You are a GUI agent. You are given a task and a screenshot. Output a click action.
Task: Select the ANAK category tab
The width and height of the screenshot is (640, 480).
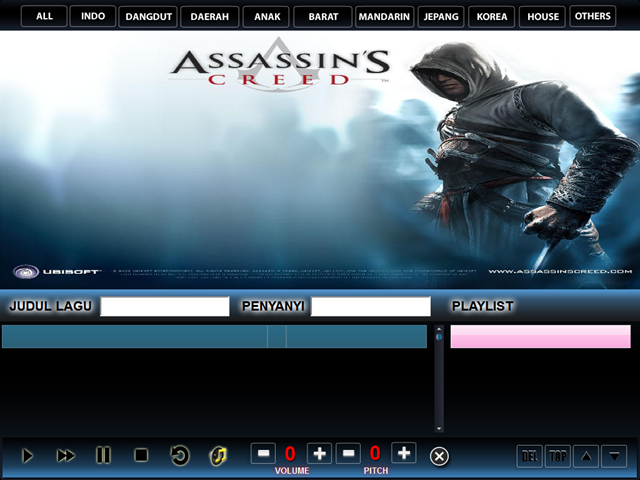pos(266,17)
